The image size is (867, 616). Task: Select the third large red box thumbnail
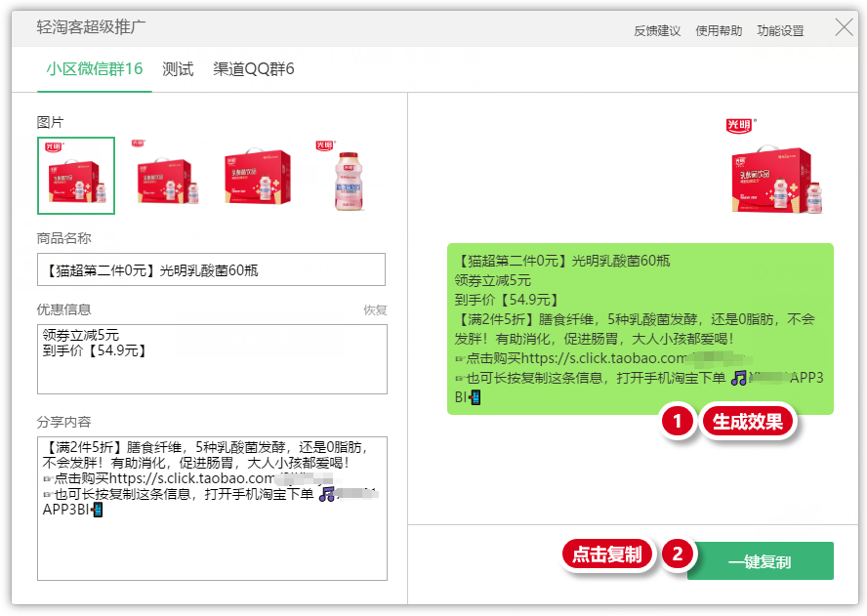(x=257, y=176)
